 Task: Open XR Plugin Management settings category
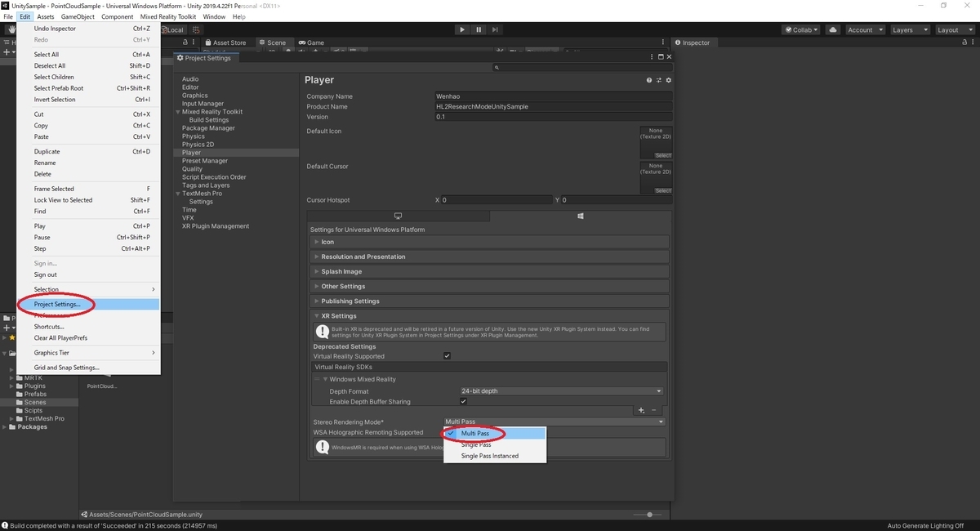tap(216, 226)
